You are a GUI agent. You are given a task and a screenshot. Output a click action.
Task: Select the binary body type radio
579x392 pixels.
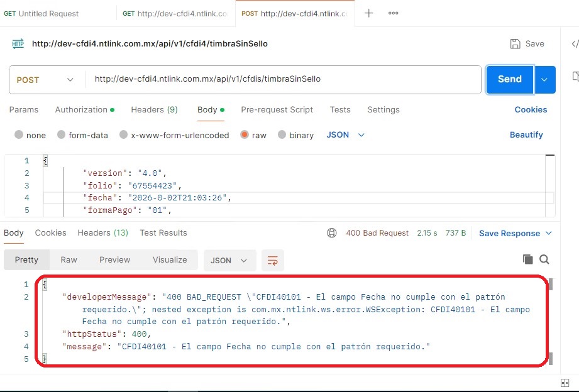[282, 134]
